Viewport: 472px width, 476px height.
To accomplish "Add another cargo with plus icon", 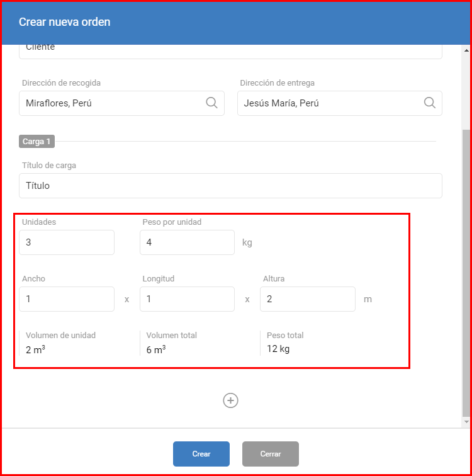I will click(230, 400).
